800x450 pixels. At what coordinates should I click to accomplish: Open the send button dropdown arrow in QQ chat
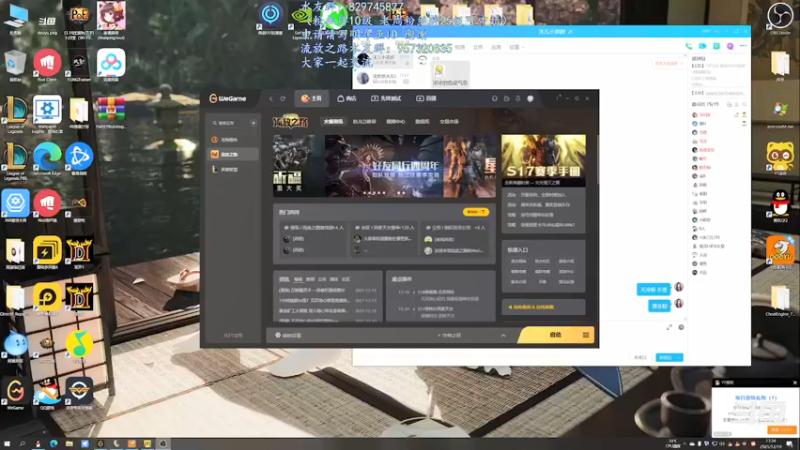(679, 358)
